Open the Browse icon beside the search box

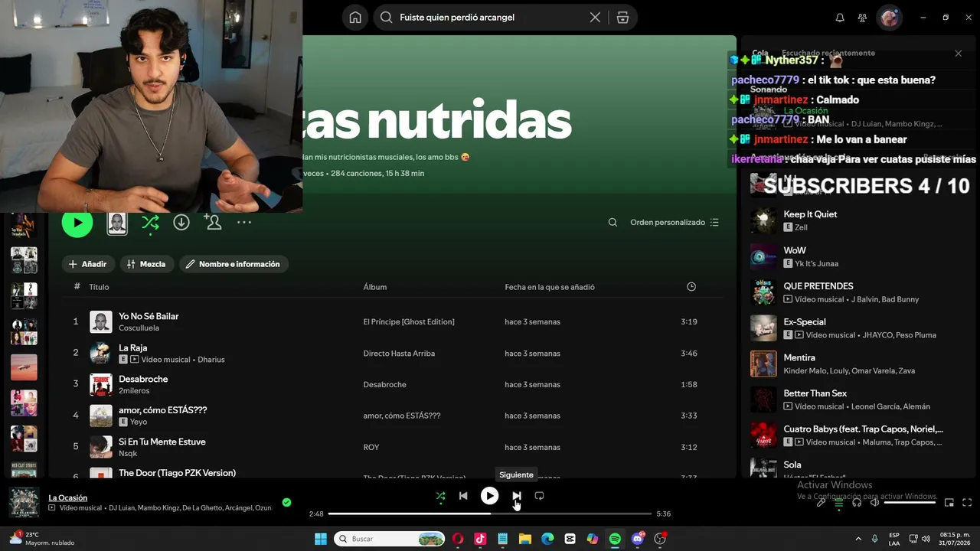click(622, 18)
